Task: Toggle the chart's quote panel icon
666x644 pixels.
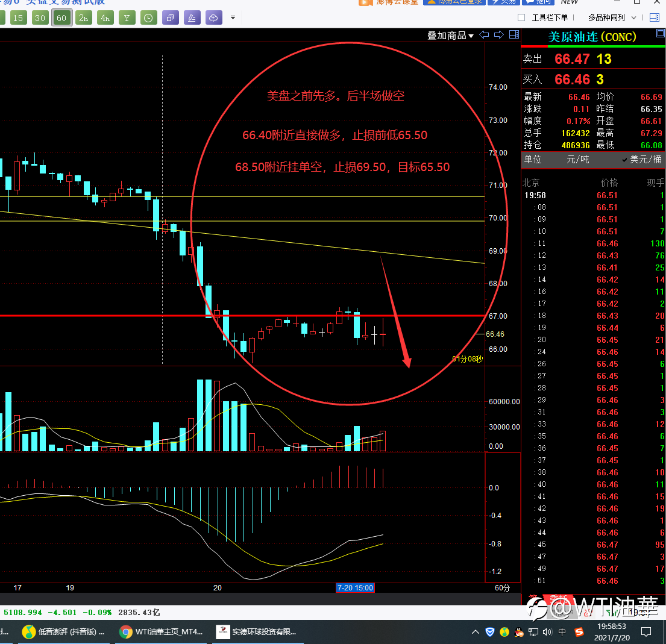Action: coord(514,35)
